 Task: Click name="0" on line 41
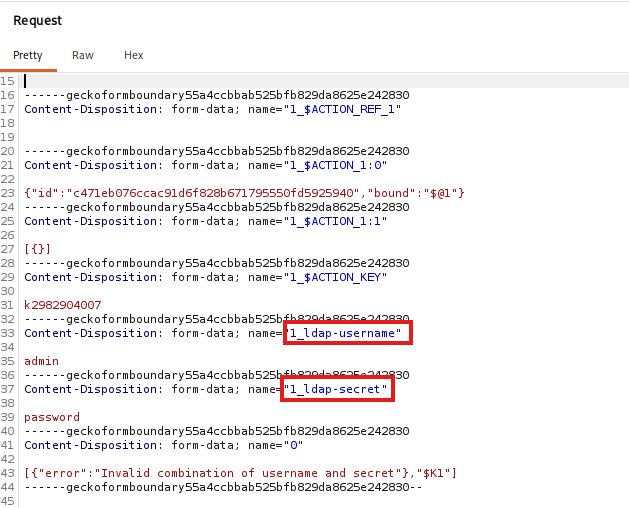275,445
